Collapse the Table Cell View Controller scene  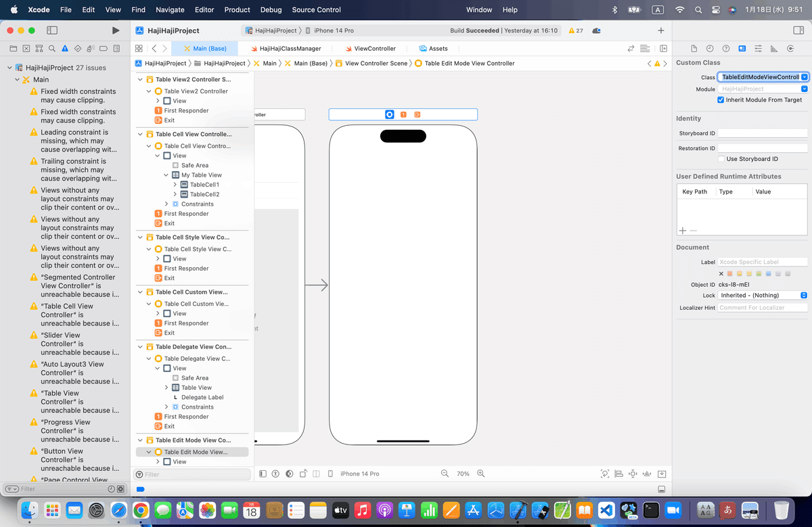(141, 134)
